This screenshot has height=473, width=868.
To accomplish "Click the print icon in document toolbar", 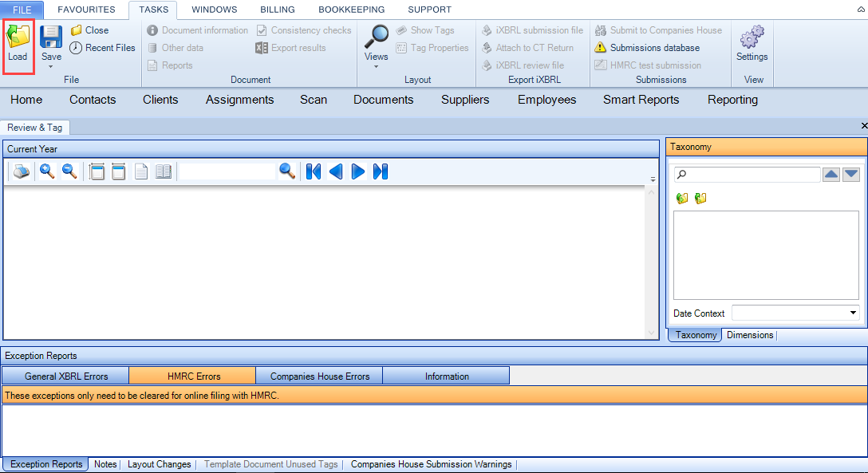I will click(22, 172).
